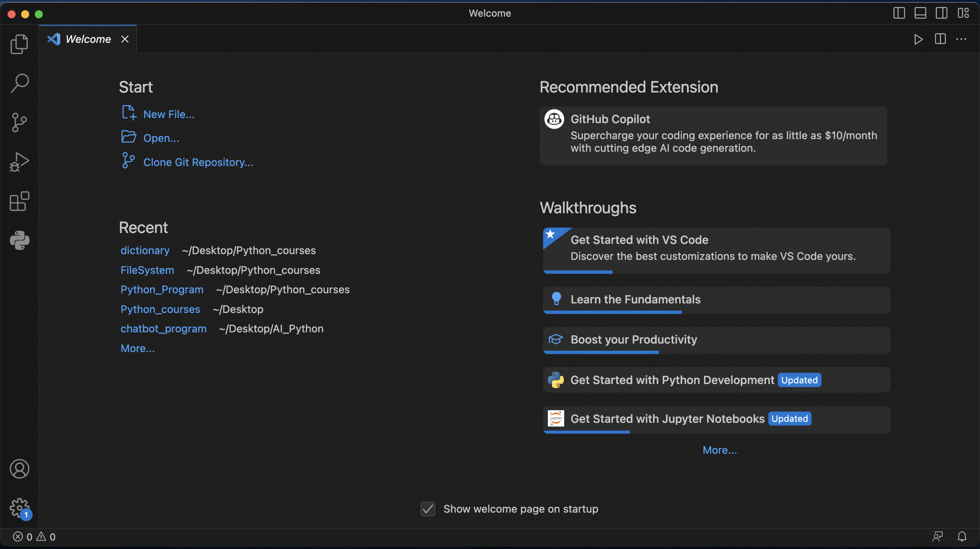Open the Explorer view in activity bar
Screen dimensions: 980x549
[x=19, y=44]
